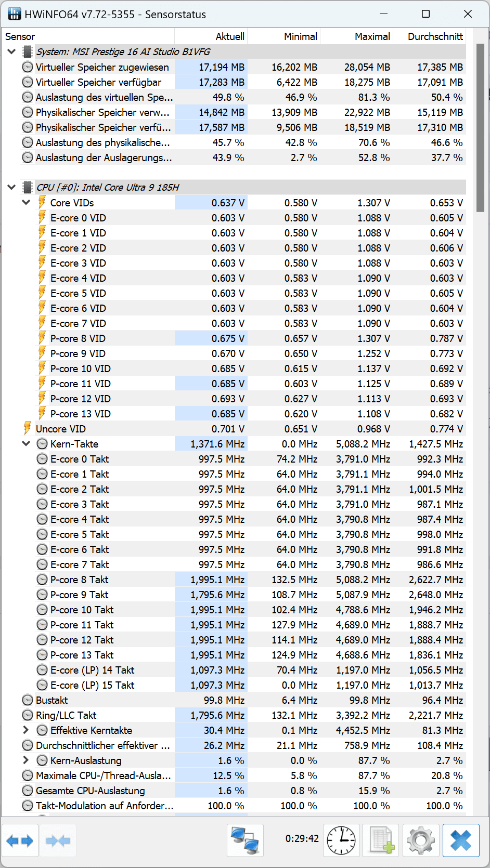
Task: Select the Gesamte CPU-Auslastung row
Action: pos(90,791)
